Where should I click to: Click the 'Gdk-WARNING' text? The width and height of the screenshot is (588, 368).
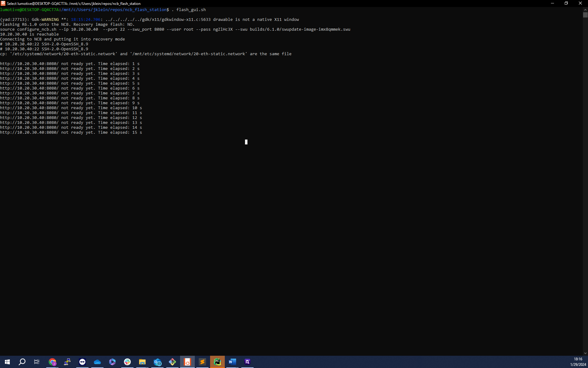click(45, 20)
